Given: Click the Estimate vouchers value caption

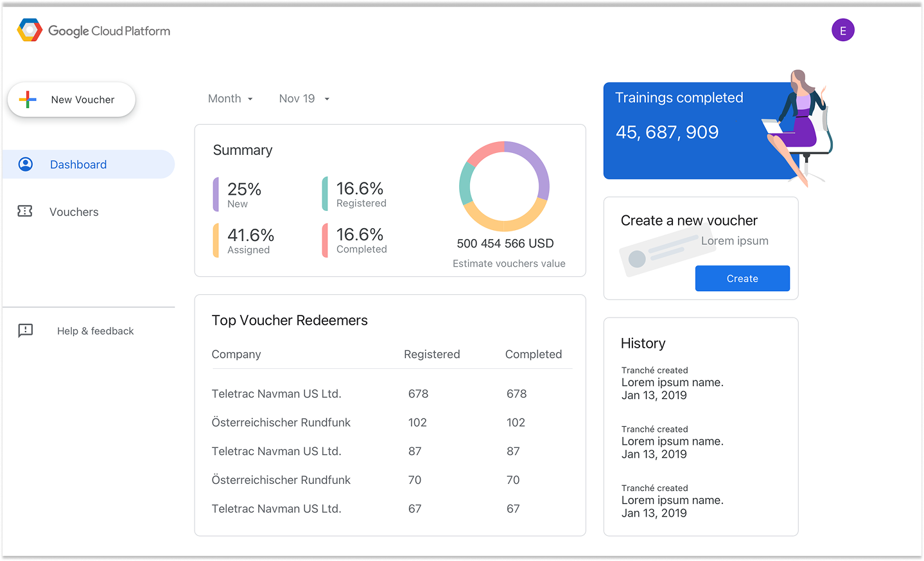Looking at the screenshot, I should 509,263.
